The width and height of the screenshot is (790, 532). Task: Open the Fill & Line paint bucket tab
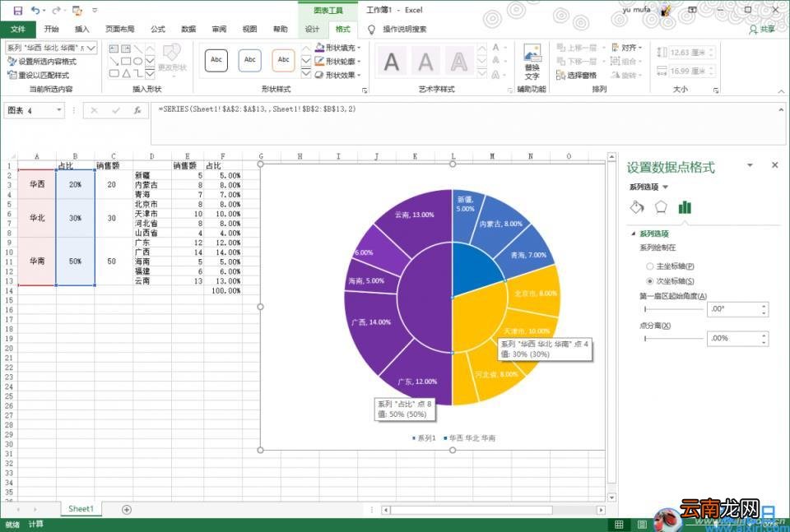pos(637,207)
